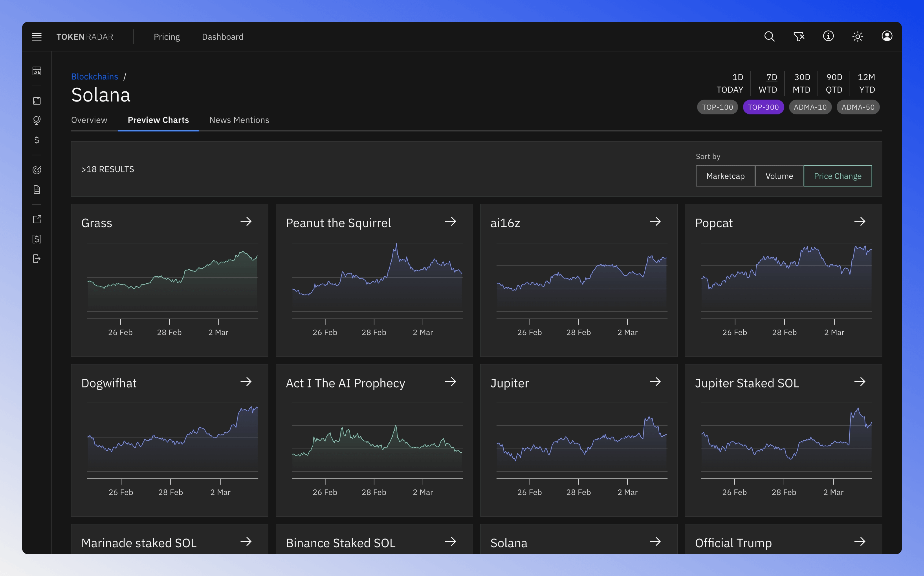Open the dashboard table sidebar icon
Image resolution: width=924 pixels, height=576 pixels.
[x=37, y=71]
